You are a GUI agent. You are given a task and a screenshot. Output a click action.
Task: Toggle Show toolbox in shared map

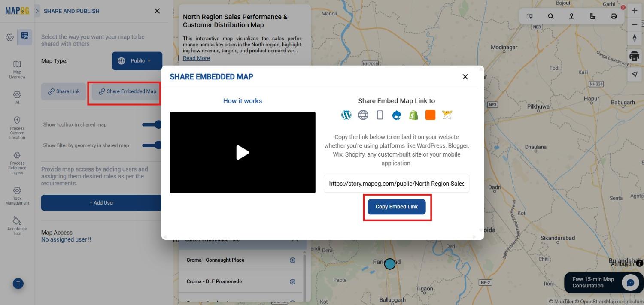(152, 124)
